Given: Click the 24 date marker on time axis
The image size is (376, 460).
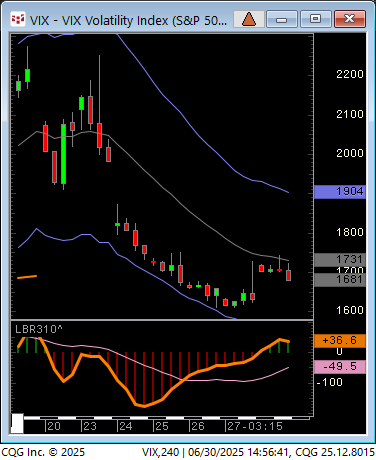Looking at the screenshot, I should tap(126, 426).
